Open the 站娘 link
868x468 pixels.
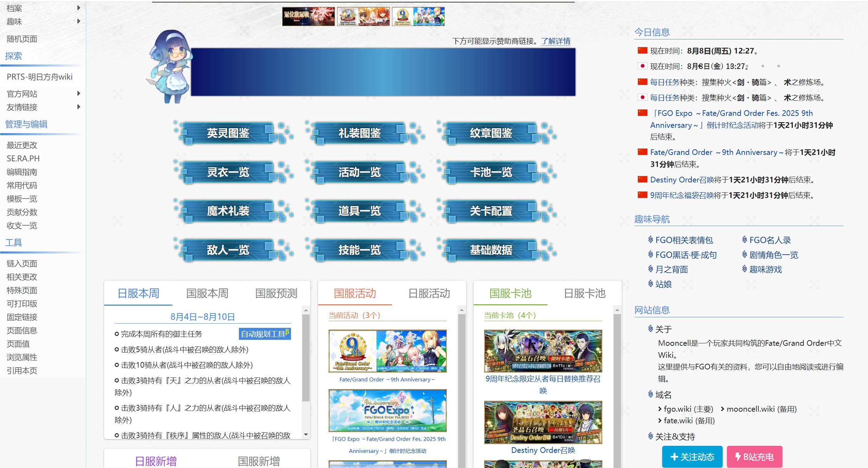coord(663,284)
